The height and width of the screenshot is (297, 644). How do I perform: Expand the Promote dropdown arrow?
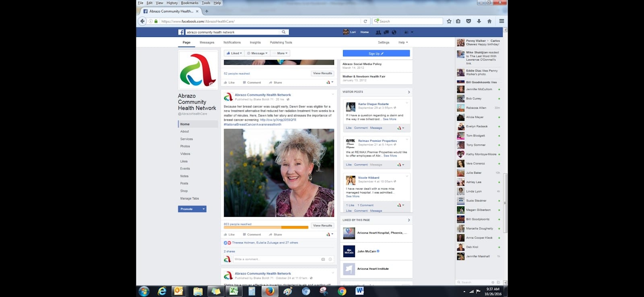[204, 209]
